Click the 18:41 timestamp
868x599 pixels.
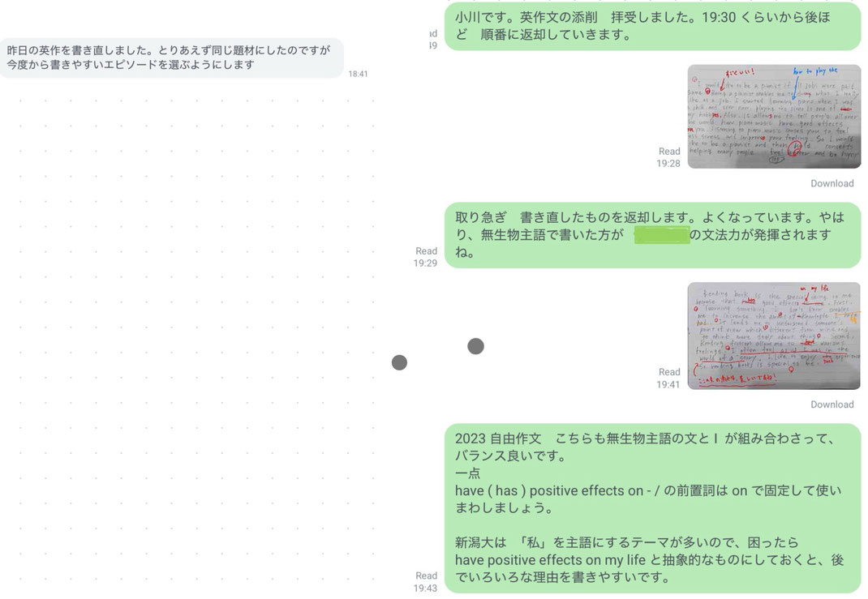(358, 74)
